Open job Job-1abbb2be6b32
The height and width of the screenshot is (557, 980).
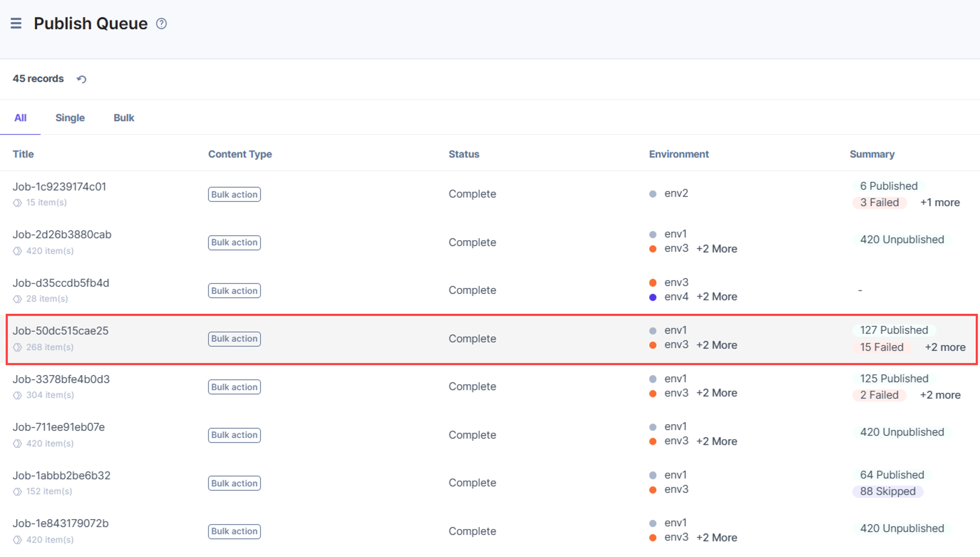[62, 476]
